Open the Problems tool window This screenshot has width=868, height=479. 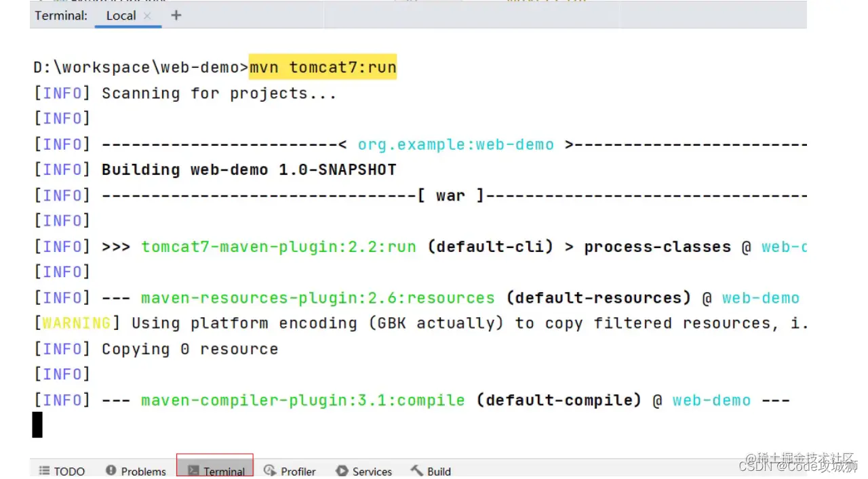coord(136,471)
